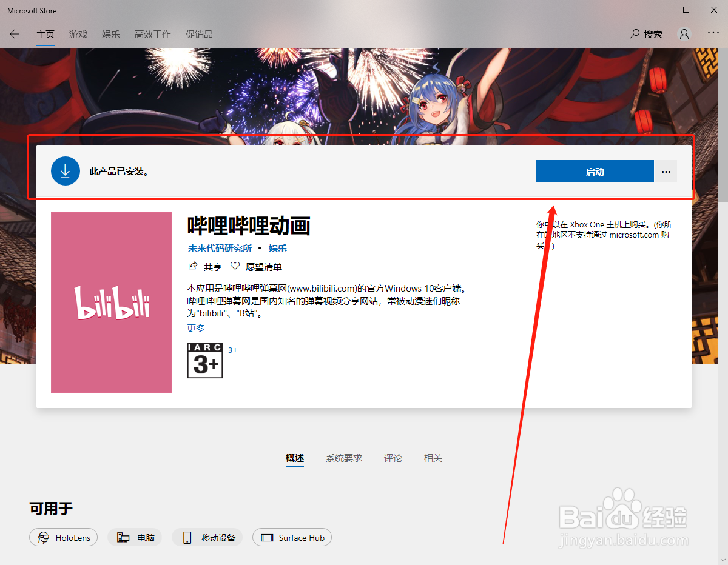Screen dimensions: 728x565
Task: Click the phone icon beside 移动设备
Action: point(187,538)
